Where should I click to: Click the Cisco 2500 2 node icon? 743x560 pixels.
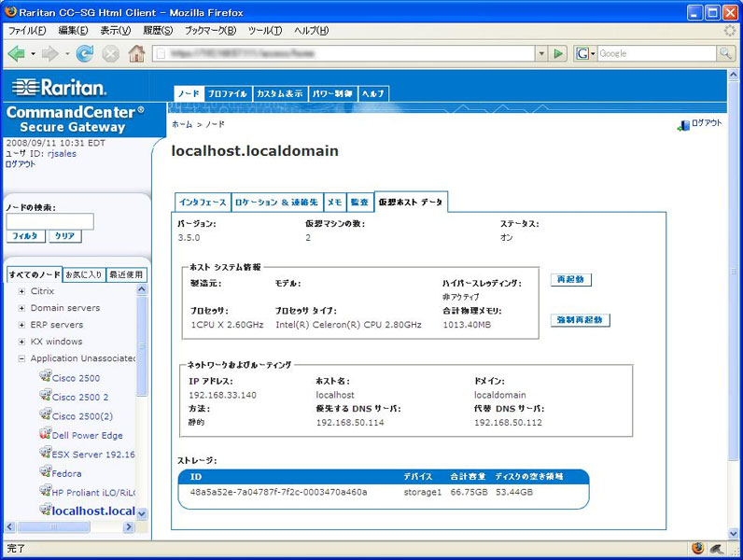[45, 396]
